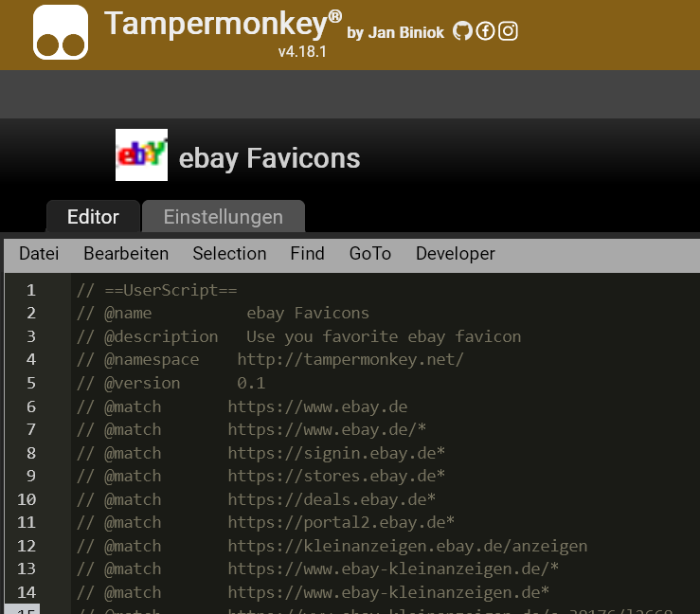
Task: Open the Developer menu
Action: (455, 253)
